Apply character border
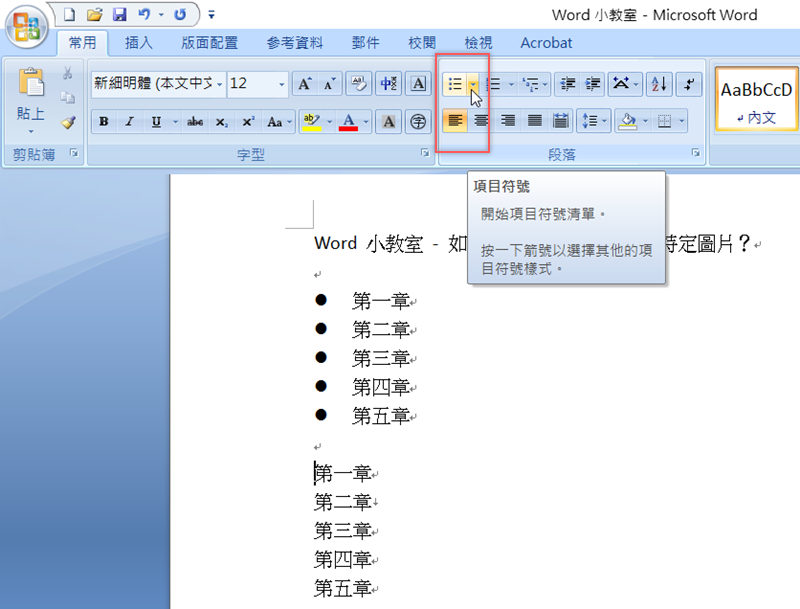This screenshot has width=800, height=609. pos(418,84)
